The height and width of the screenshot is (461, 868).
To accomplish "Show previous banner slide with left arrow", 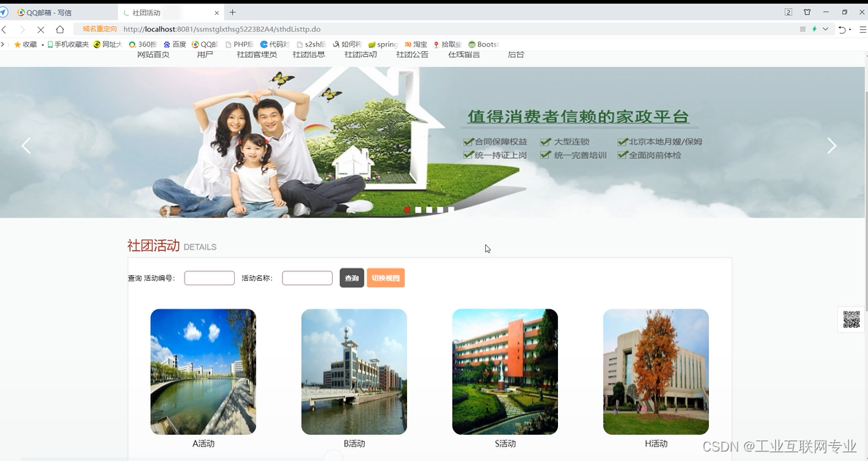I will click(x=26, y=146).
